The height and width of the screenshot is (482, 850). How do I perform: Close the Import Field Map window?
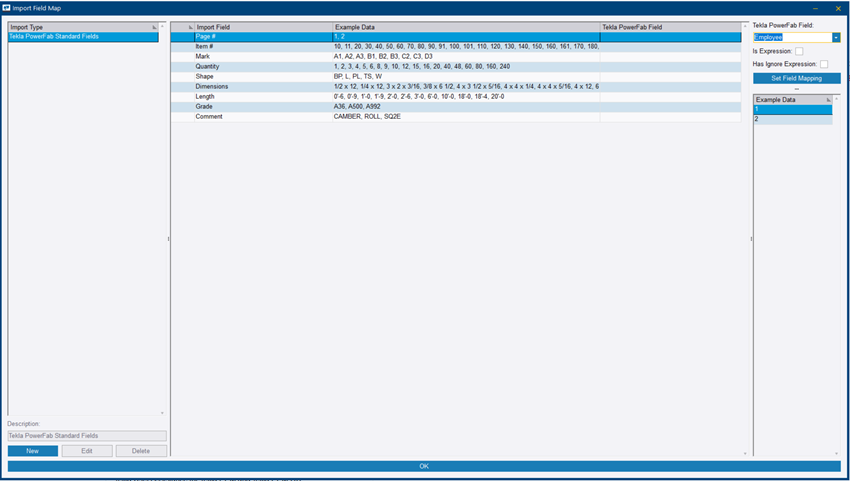click(x=838, y=8)
